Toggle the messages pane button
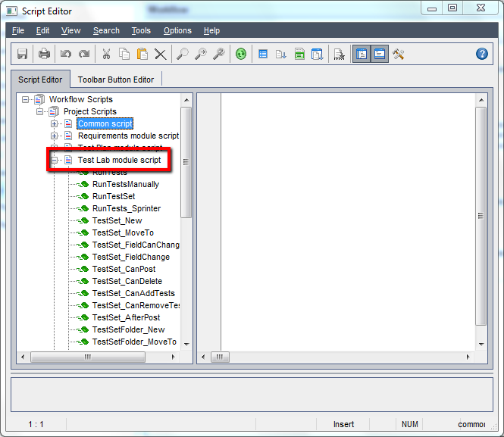This screenshot has height=437, width=504. pyautogui.click(x=380, y=54)
